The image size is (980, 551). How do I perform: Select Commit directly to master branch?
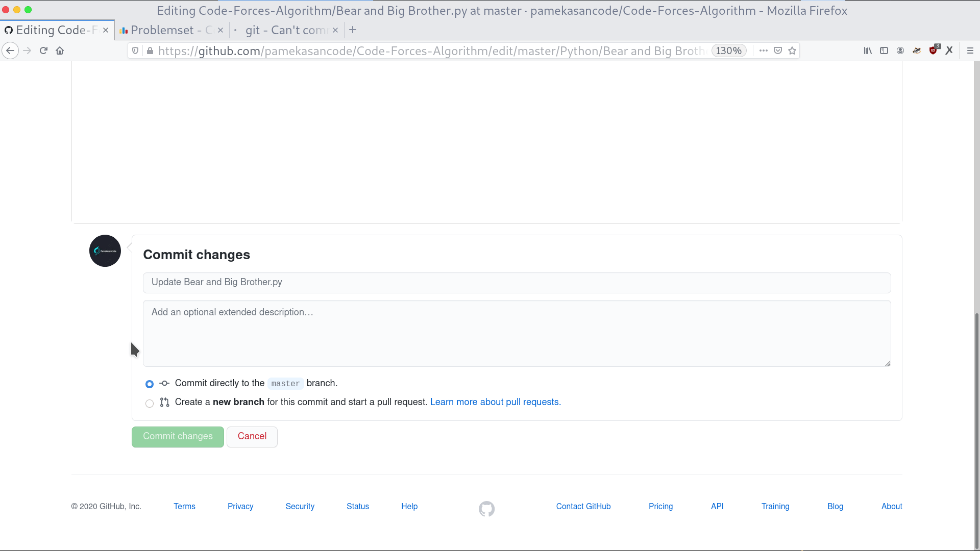pyautogui.click(x=150, y=384)
